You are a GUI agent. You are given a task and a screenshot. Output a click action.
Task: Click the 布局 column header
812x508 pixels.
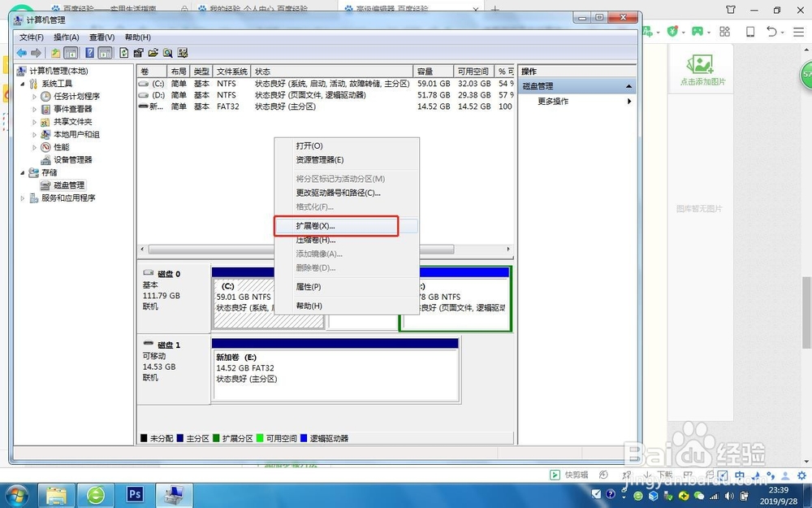click(x=178, y=72)
